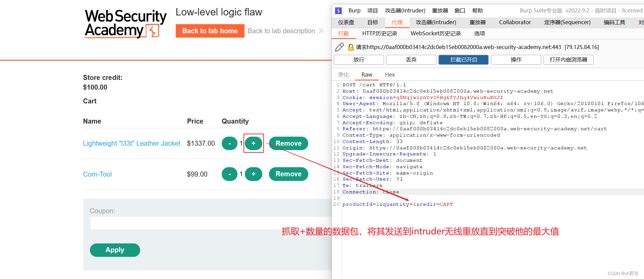Toggle the 拦截已开启 intercept button
This screenshot has width=644, height=279.
[464, 60]
